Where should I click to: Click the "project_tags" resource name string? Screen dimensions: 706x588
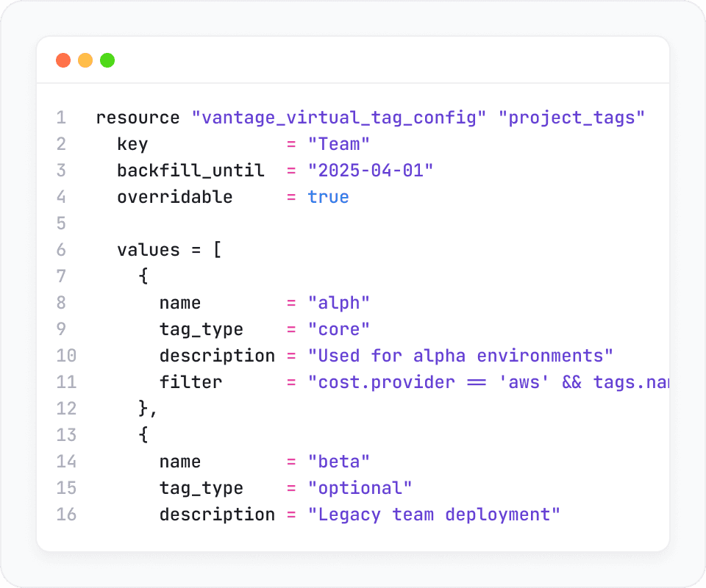[x=577, y=118]
